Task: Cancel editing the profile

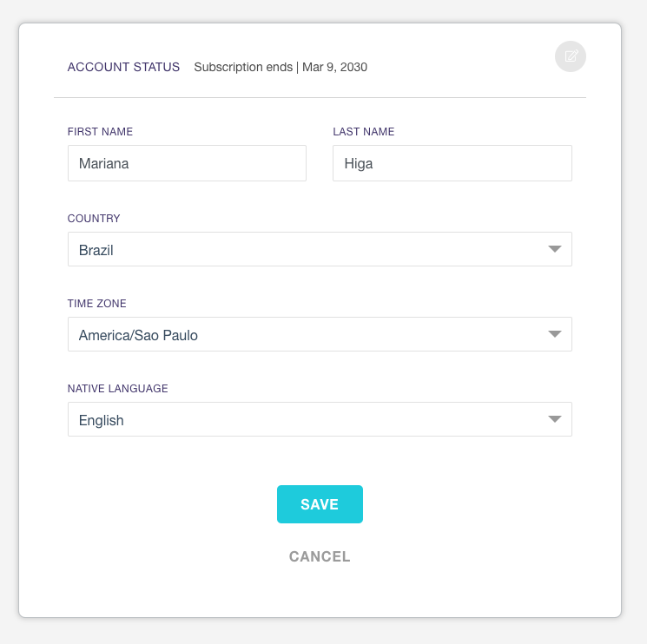Action: 320,556
